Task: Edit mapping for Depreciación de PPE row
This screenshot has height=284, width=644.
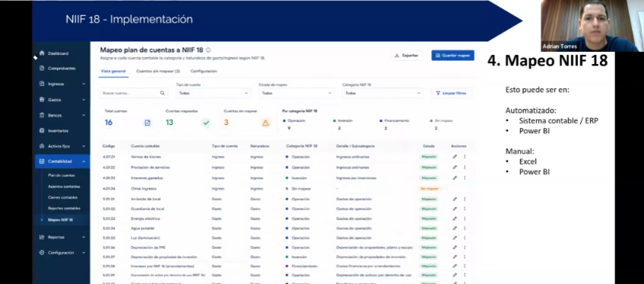Action: tap(455, 247)
